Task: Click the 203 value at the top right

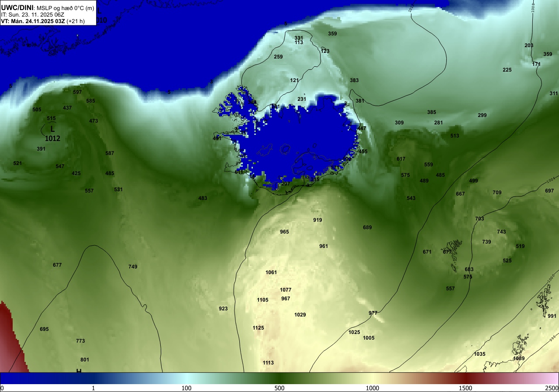Action: click(x=529, y=45)
